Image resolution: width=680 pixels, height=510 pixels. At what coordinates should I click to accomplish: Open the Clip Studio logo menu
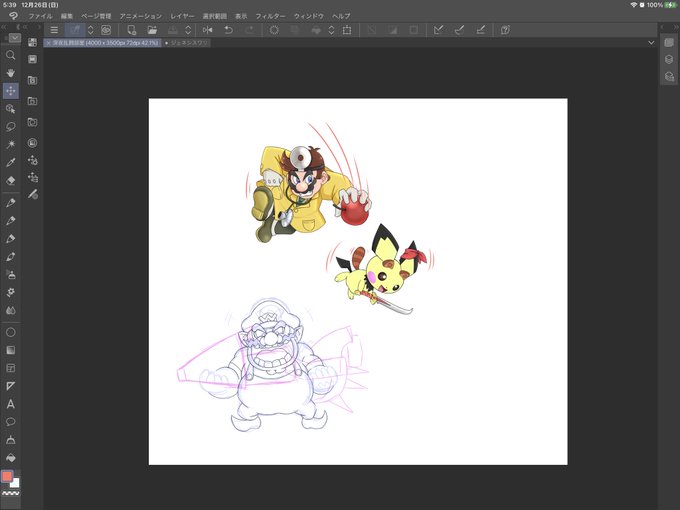[x=13, y=16]
